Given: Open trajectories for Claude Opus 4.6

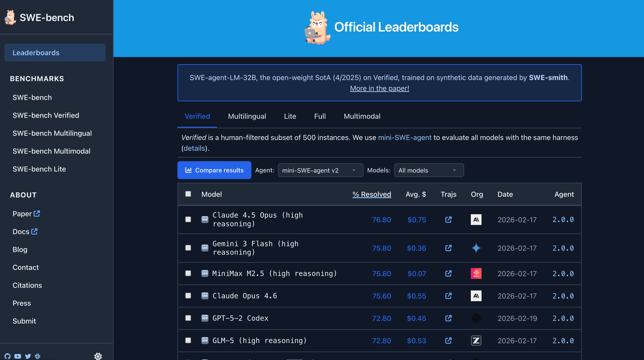Looking at the screenshot, I should [448, 296].
